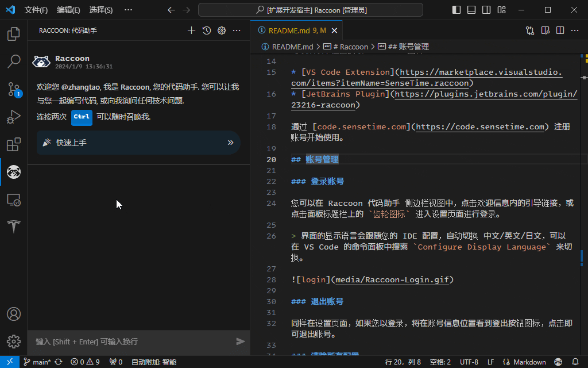Click the ### 登录账号 heading
The image size is (588, 368).
pos(318,181)
